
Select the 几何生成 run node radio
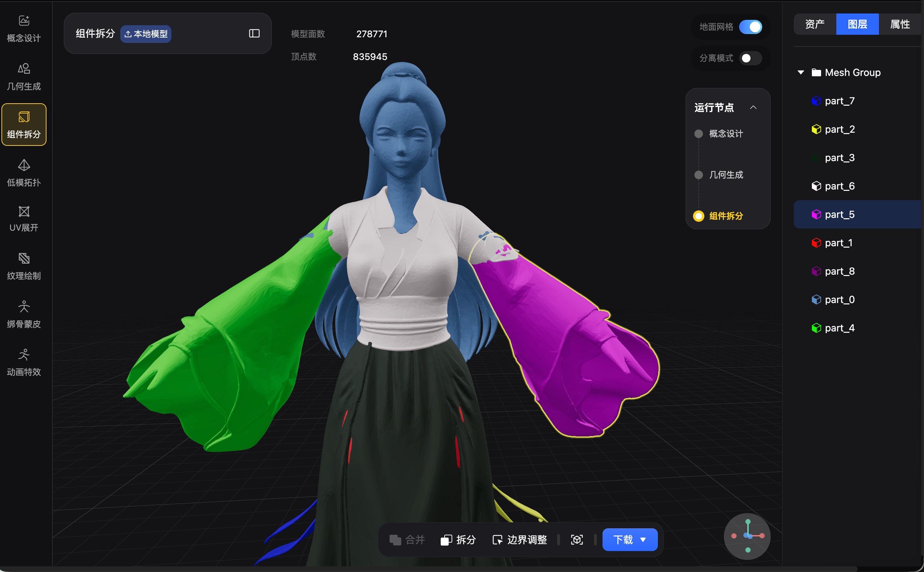pyautogui.click(x=698, y=175)
